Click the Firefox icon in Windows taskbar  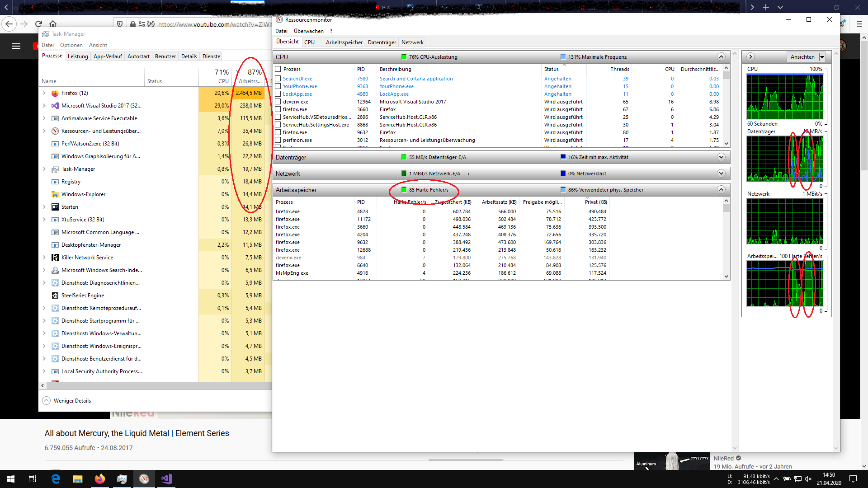coord(99,479)
